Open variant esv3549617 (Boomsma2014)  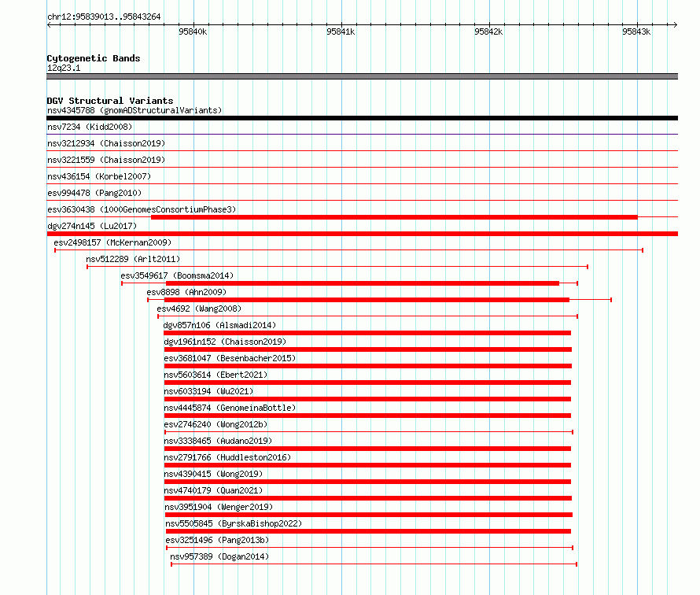pyautogui.click(x=177, y=275)
